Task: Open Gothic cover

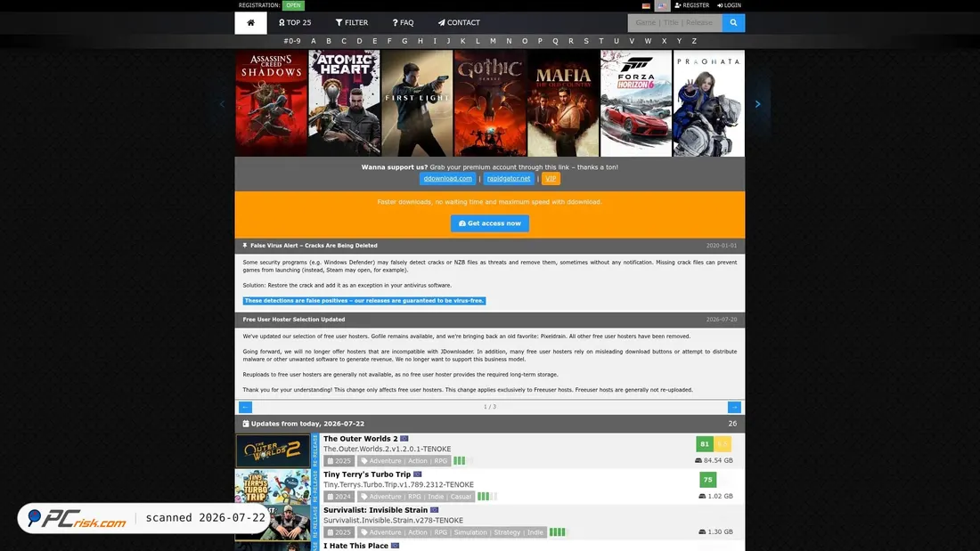Action: tap(490, 104)
